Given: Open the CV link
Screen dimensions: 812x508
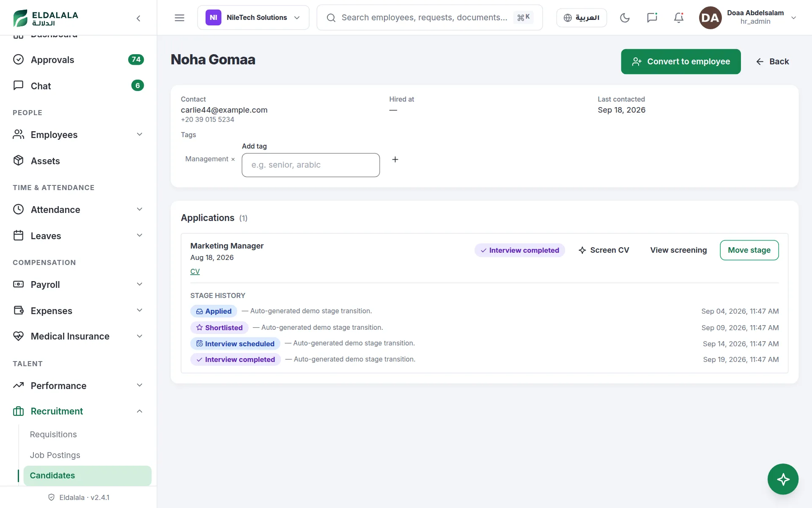Looking at the screenshot, I should [x=195, y=271].
